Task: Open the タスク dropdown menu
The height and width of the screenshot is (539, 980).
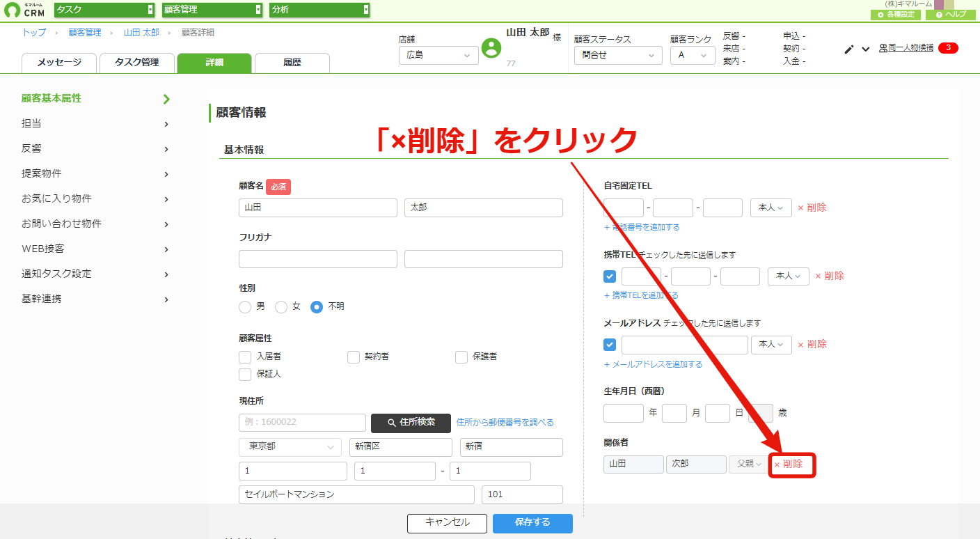Action: point(104,10)
